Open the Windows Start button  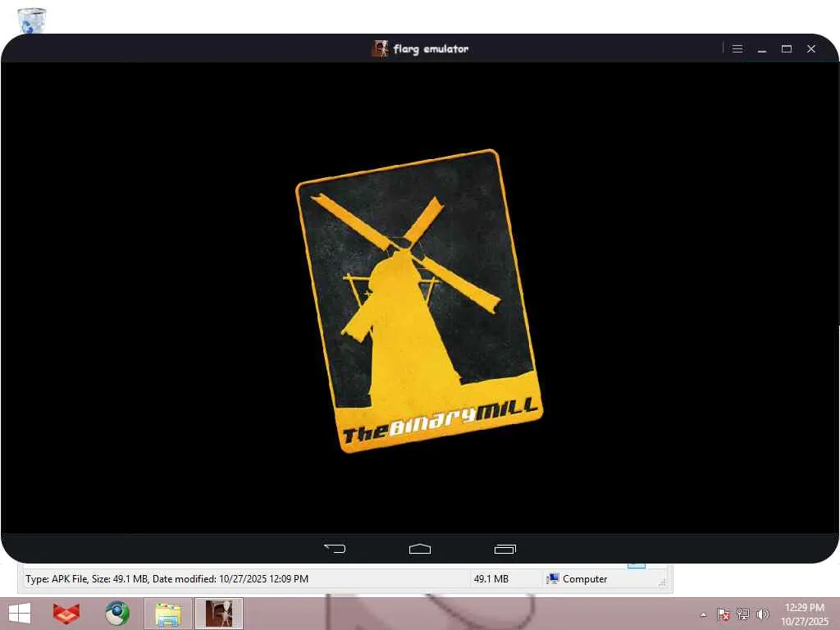click(x=20, y=614)
